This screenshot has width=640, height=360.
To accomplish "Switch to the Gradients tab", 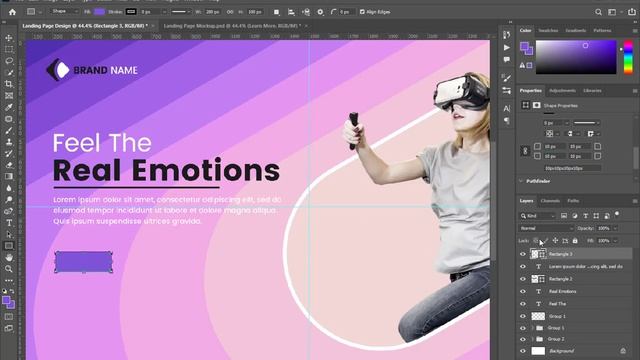I will point(576,31).
